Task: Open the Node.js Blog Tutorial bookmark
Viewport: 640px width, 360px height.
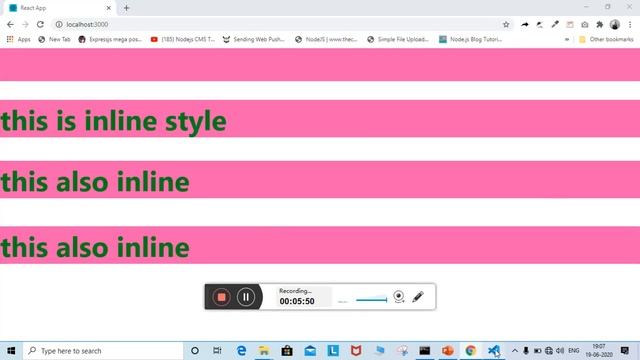Action: coord(471,39)
